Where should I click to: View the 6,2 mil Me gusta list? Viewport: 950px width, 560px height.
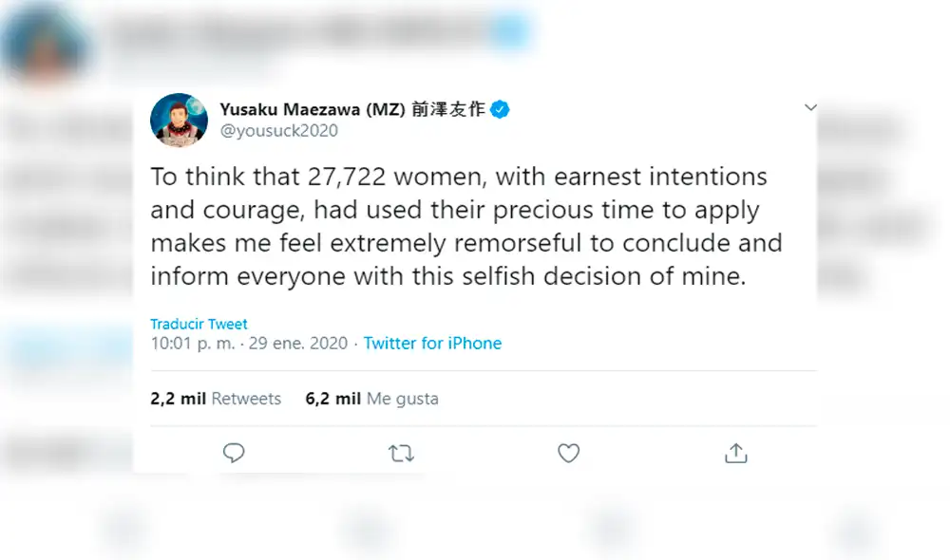point(371,399)
